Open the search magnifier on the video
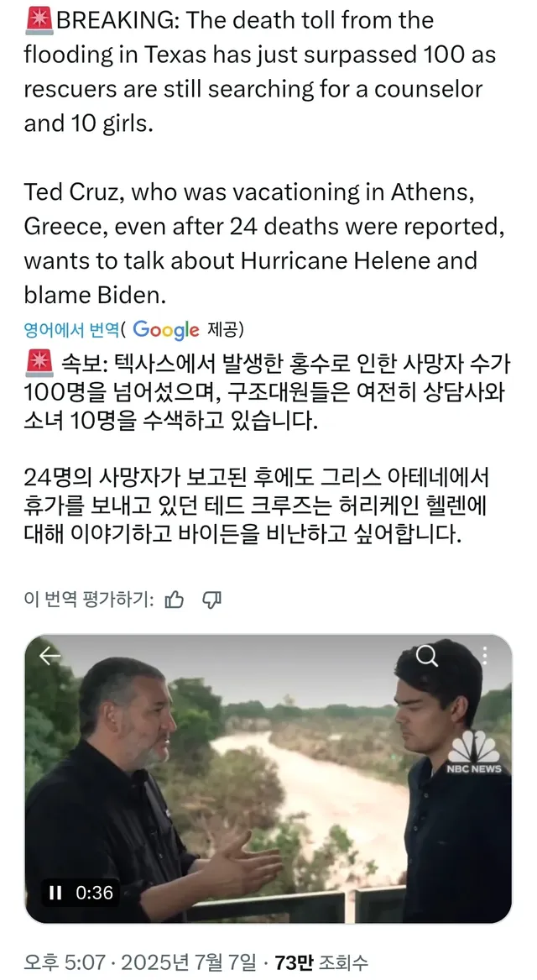The width and height of the screenshot is (537, 980). click(427, 656)
